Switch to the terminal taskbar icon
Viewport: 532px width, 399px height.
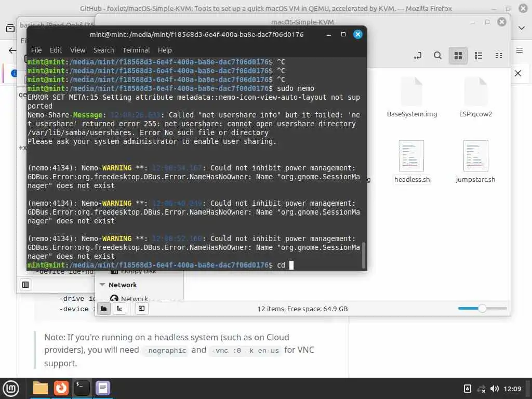tap(82, 388)
